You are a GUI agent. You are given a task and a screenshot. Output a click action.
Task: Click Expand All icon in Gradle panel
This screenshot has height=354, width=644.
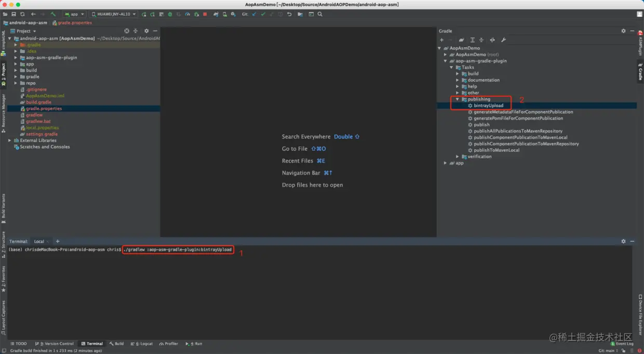[x=472, y=40]
